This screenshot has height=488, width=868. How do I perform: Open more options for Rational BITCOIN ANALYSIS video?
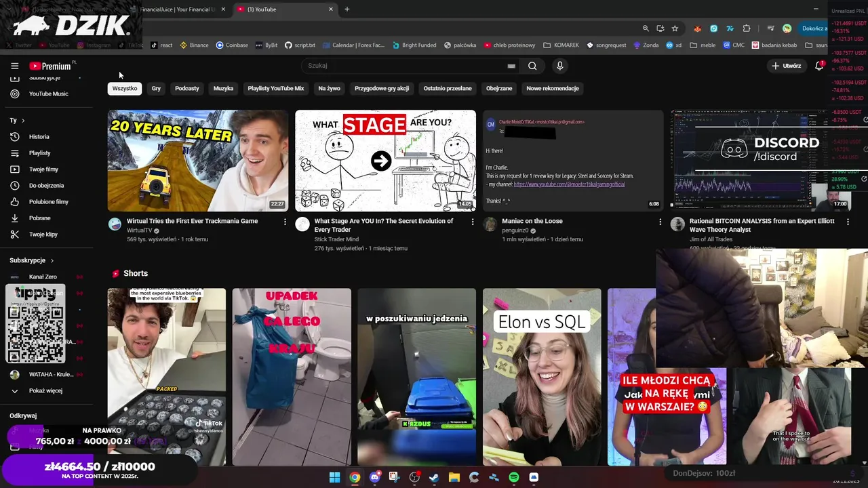pos(848,222)
